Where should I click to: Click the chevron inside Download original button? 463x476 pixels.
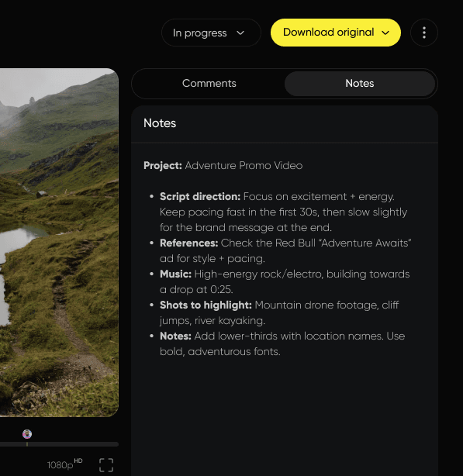(x=385, y=33)
